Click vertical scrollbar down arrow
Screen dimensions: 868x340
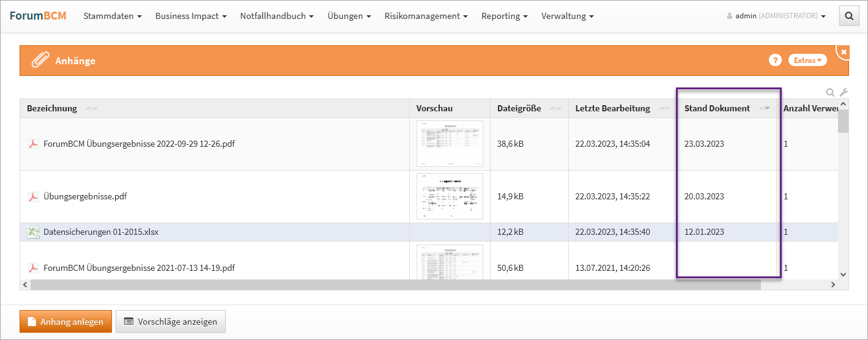[844, 275]
